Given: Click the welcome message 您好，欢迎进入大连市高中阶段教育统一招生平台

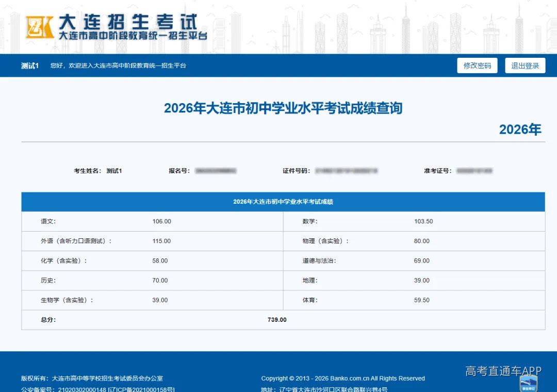Looking at the screenshot, I should point(118,66).
